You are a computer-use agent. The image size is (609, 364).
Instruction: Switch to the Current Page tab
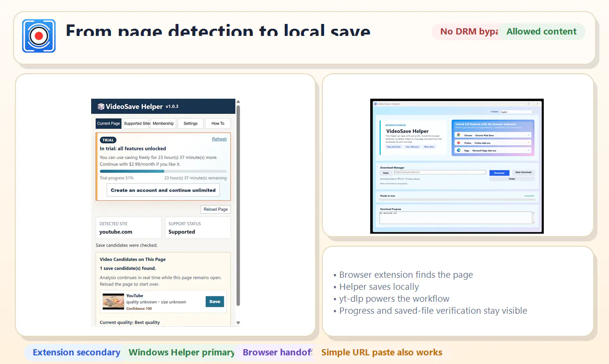click(108, 124)
